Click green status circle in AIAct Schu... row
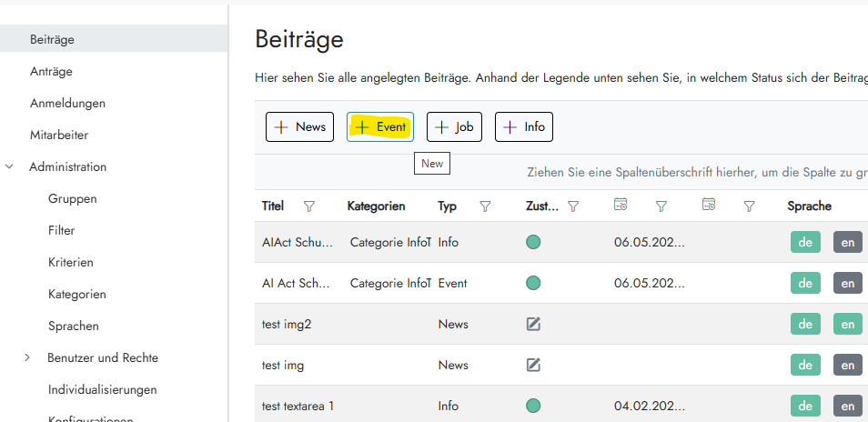The height and width of the screenshot is (422, 868). 533,242
